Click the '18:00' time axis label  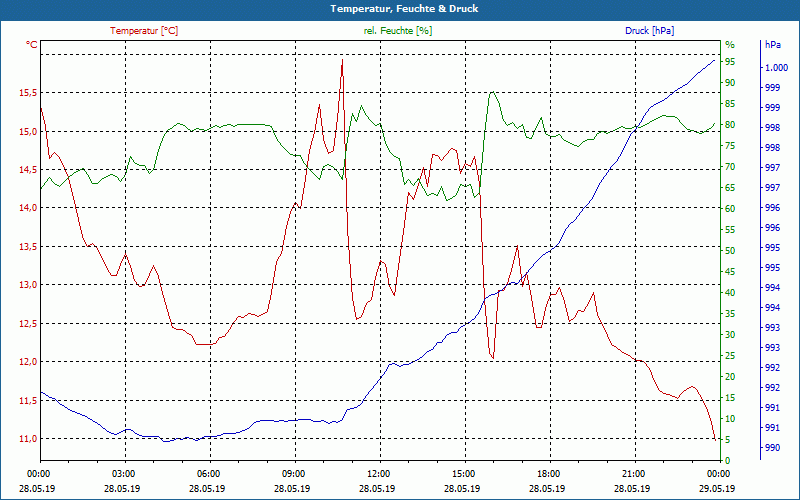coord(547,474)
